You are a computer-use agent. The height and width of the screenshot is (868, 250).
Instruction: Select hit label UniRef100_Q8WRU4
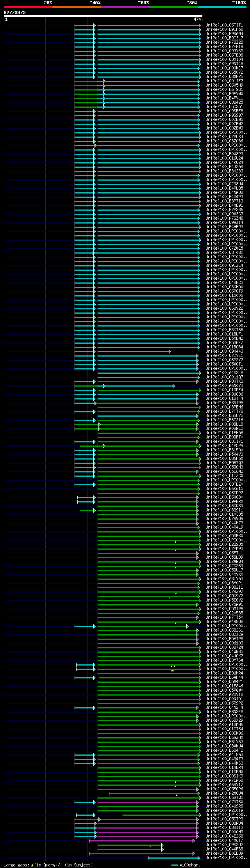[224, 824]
